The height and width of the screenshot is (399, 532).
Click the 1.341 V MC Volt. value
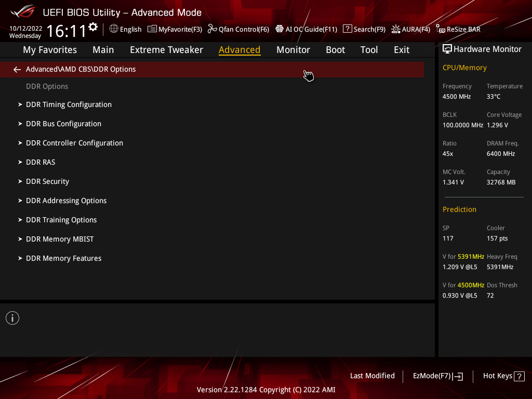(x=453, y=182)
